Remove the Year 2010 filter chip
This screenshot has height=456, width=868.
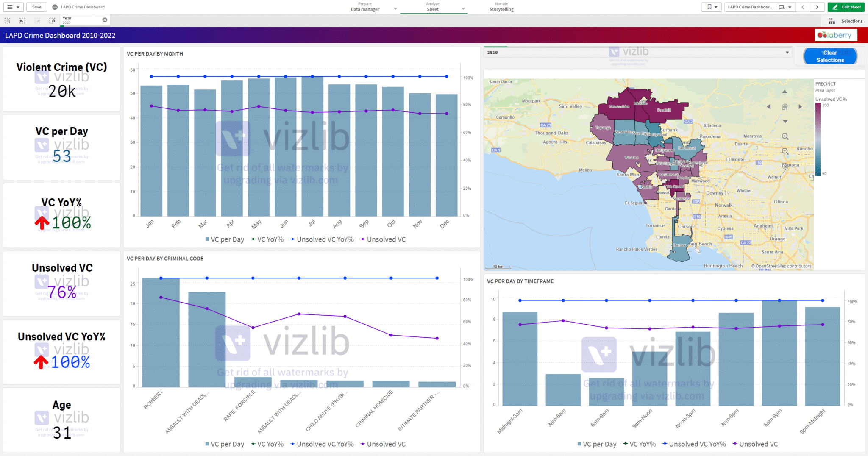(105, 19)
